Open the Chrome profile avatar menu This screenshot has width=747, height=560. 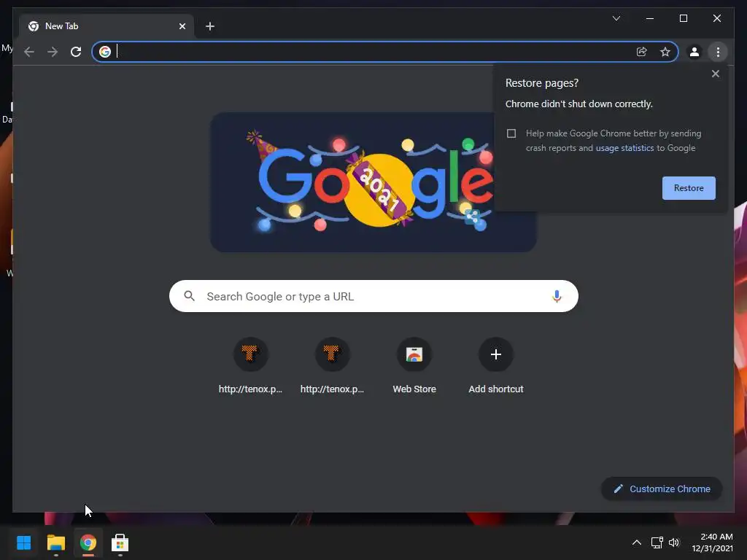694,52
